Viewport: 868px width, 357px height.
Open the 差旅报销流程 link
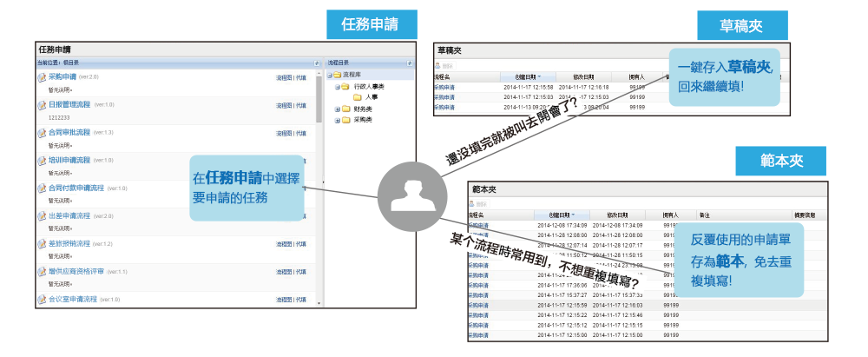(x=69, y=244)
